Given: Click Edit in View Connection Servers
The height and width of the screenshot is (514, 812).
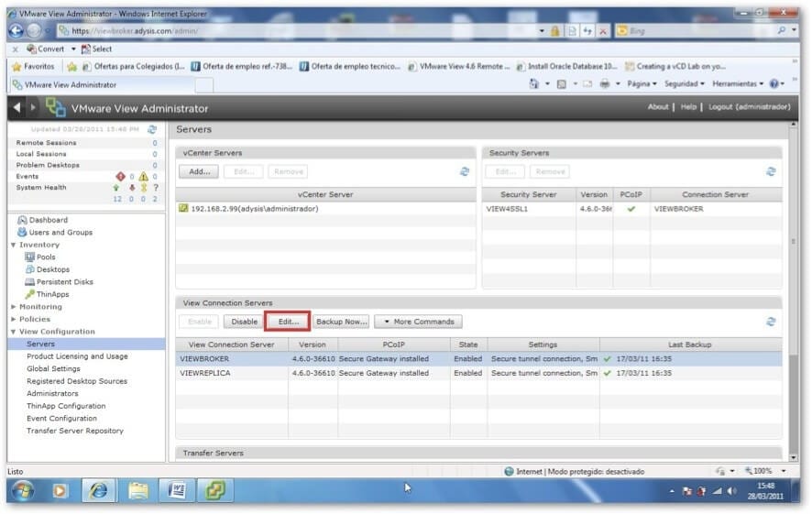Looking at the screenshot, I should pyautogui.click(x=288, y=322).
